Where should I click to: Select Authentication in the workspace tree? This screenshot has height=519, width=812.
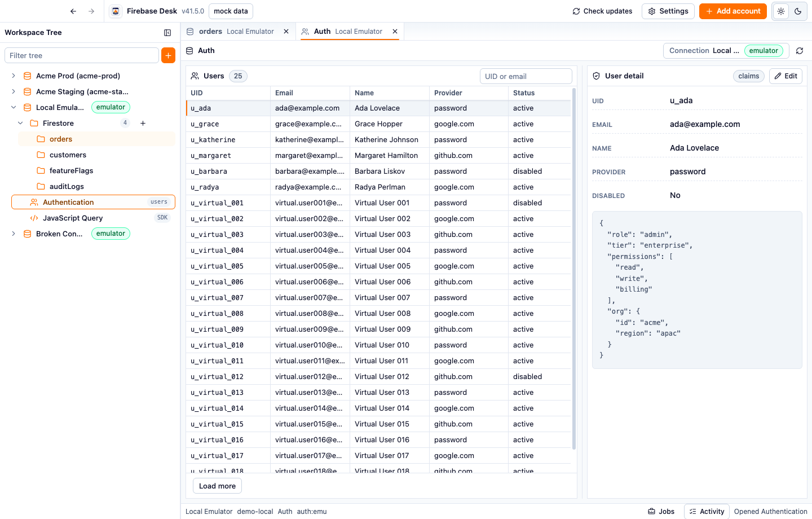click(x=93, y=202)
